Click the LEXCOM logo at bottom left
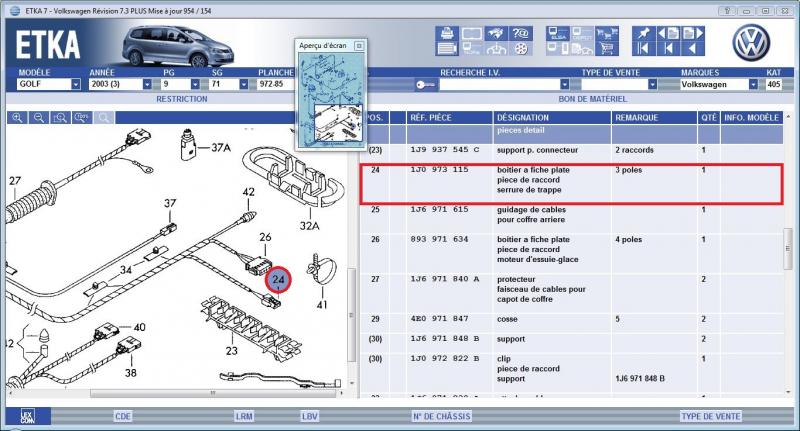 pos(28,416)
